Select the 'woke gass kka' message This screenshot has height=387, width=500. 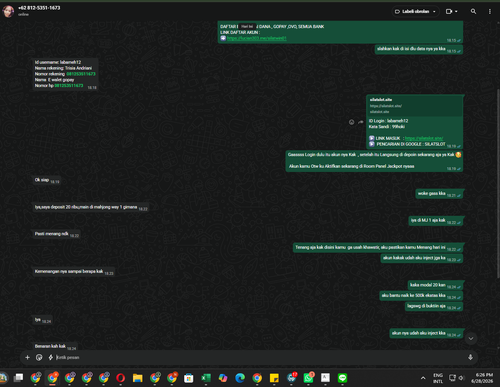[x=439, y=194]
